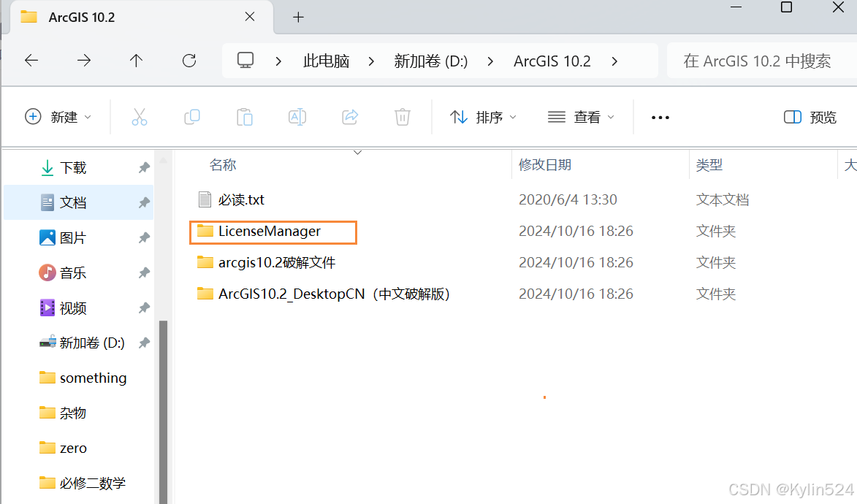Image resolution: width=857 pixels, height=504 pixels.
Task: Navigate up one folder level
Action: tap(136, 60)
